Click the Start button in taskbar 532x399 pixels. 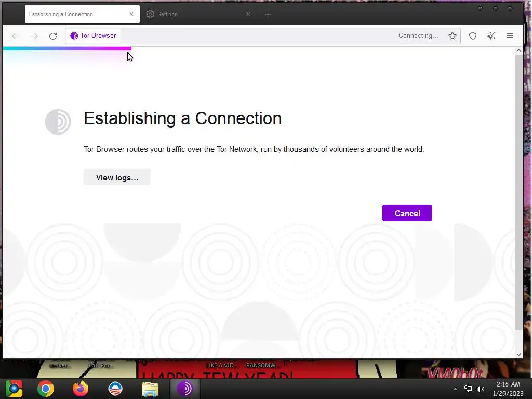(x=14, y=389)
